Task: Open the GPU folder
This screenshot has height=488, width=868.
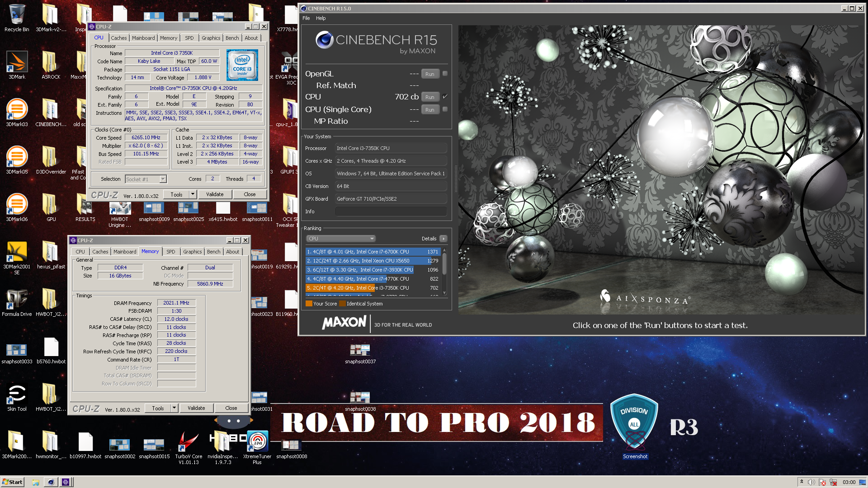Action: click(x=51, y=208)
